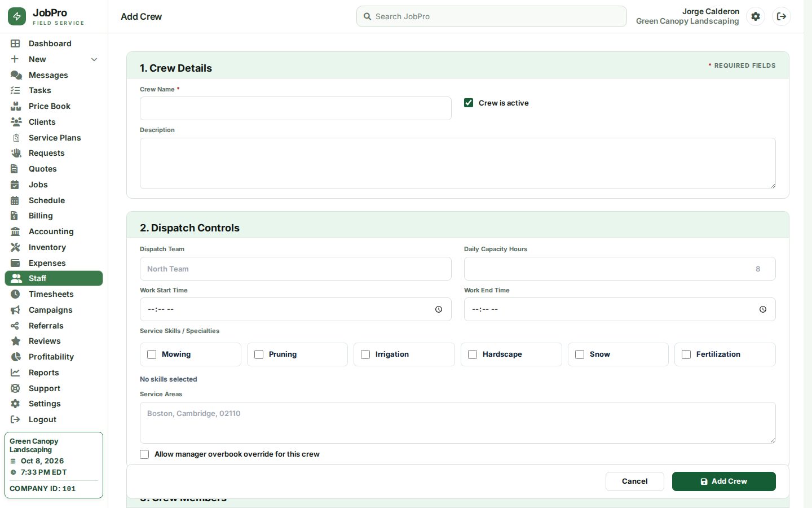Click the Messages chat bubbles icon

16,75
